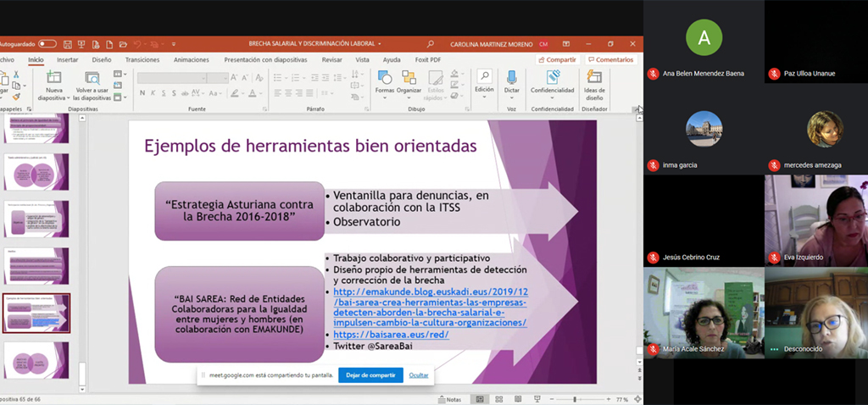Open the Transiciones tab

click(x=142, y=59)
